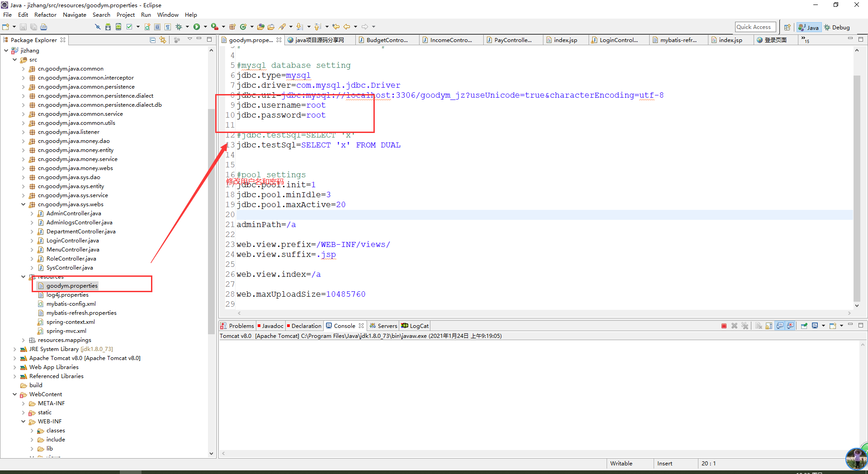The image size is (868, 474).
Task: Click the New file wizard icon
Action: coord(6,27)
